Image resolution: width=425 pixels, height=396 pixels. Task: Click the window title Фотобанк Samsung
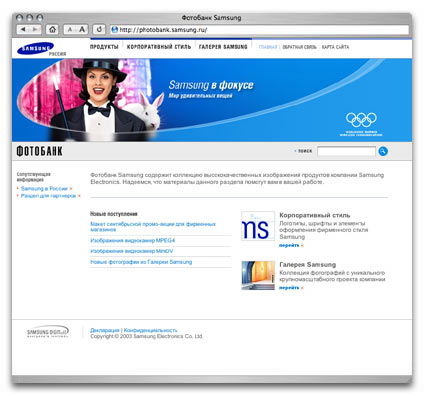(211, 18)
